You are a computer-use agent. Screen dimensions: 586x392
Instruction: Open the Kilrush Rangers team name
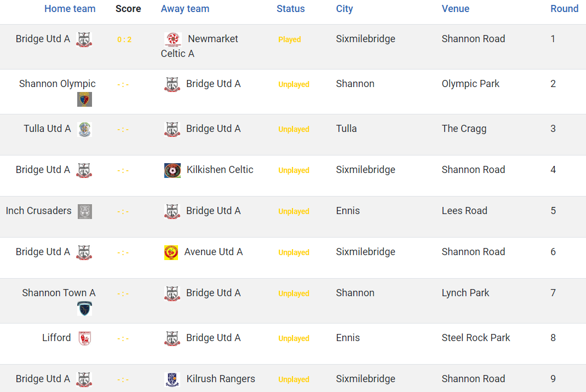221,378
